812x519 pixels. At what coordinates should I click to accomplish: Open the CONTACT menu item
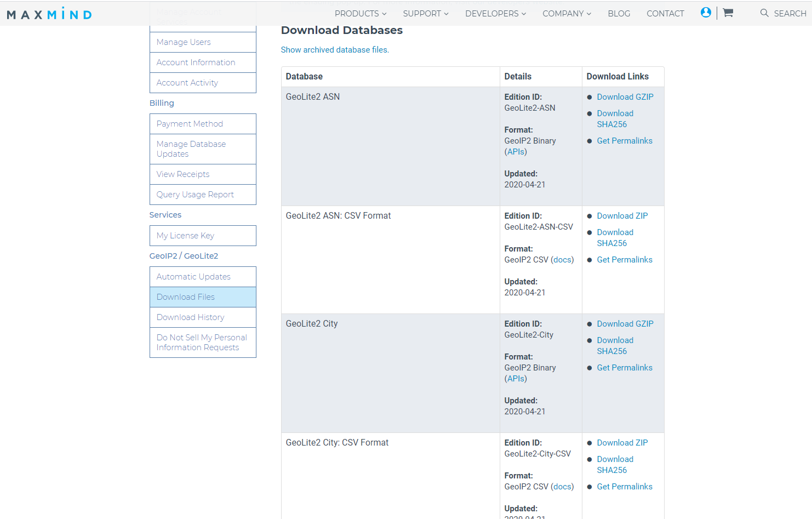[665, 14]
